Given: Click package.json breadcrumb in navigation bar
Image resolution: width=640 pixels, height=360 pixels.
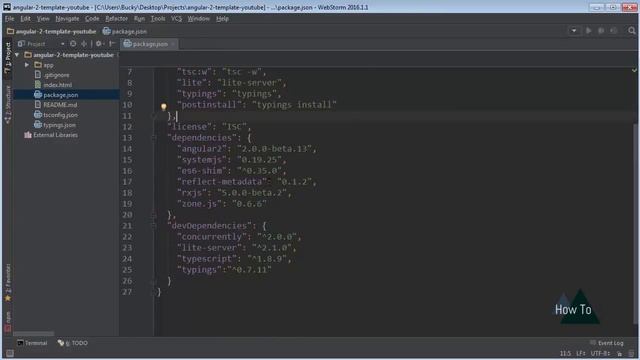Looking at the screenshot, I should tap(125, 31).
